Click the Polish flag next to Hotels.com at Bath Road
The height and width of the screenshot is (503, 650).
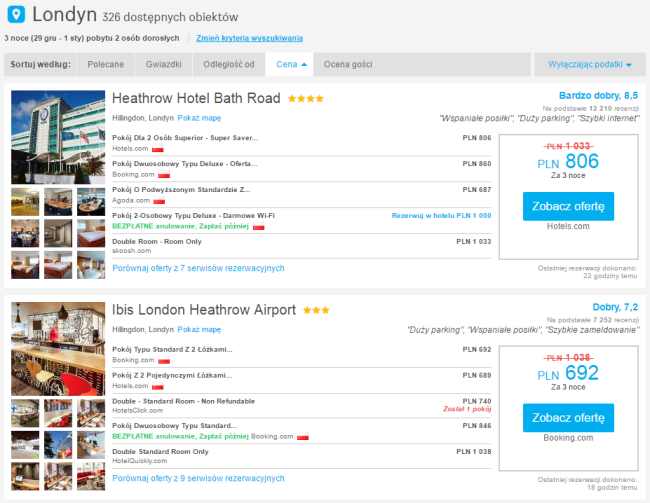pos(158,149)
